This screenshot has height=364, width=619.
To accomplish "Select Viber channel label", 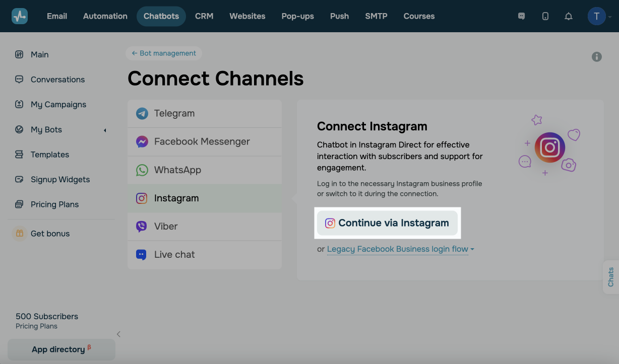I will [166, 227].
